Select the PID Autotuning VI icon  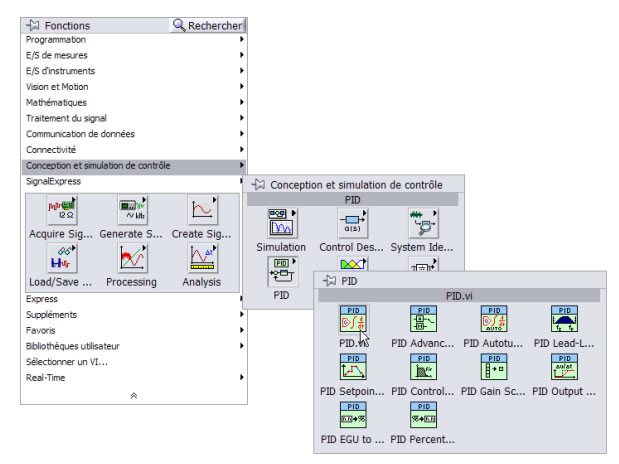click(x=494, y=319)
